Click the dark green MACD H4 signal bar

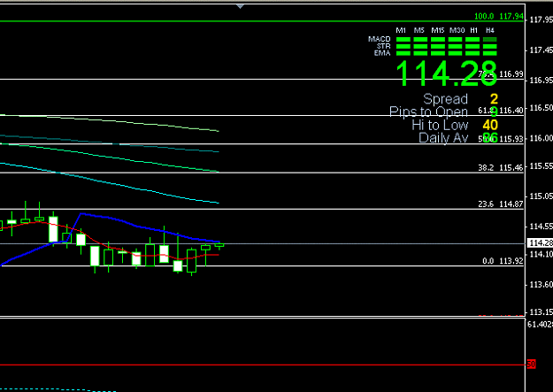click(490, 40)
